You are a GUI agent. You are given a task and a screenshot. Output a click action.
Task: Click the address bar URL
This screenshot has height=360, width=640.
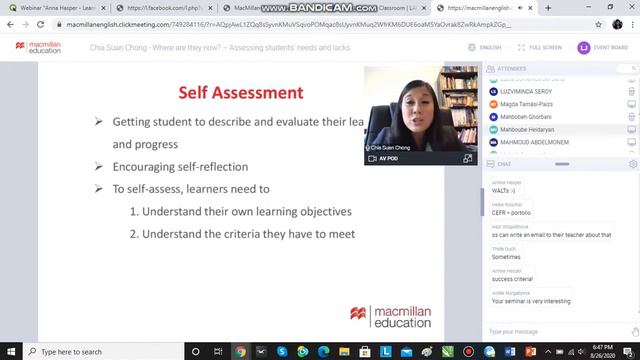[x=289, y=24]
